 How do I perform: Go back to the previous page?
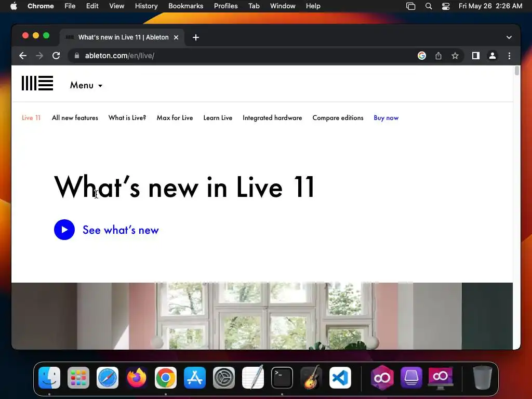23,56
